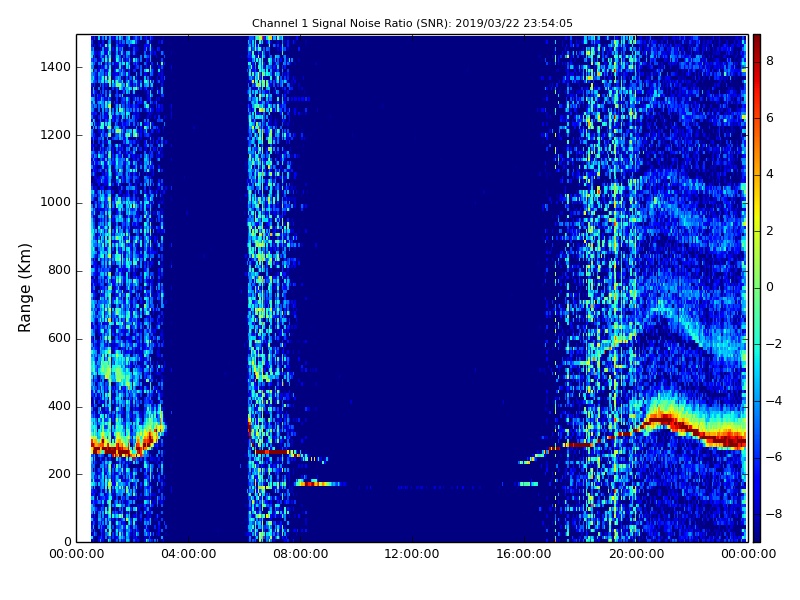The image size is (800, 600).
Task: Click the 1000 range tick label
Action: [x=56, y=203]
